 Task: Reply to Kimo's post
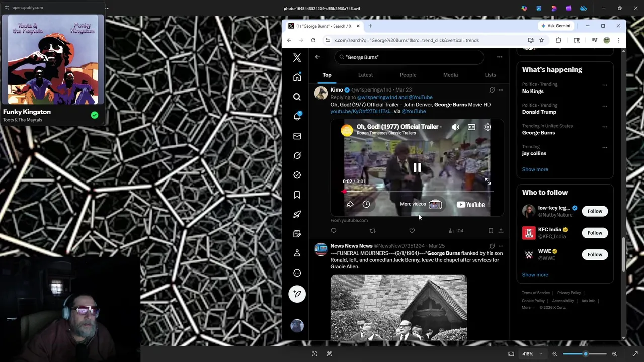coord(333,231)
